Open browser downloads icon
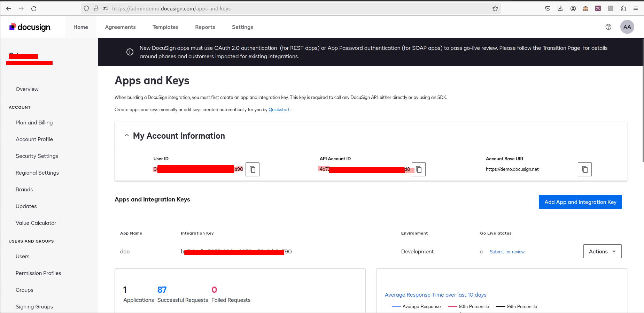This screenshot has height=313, width=644. point(560,8)
